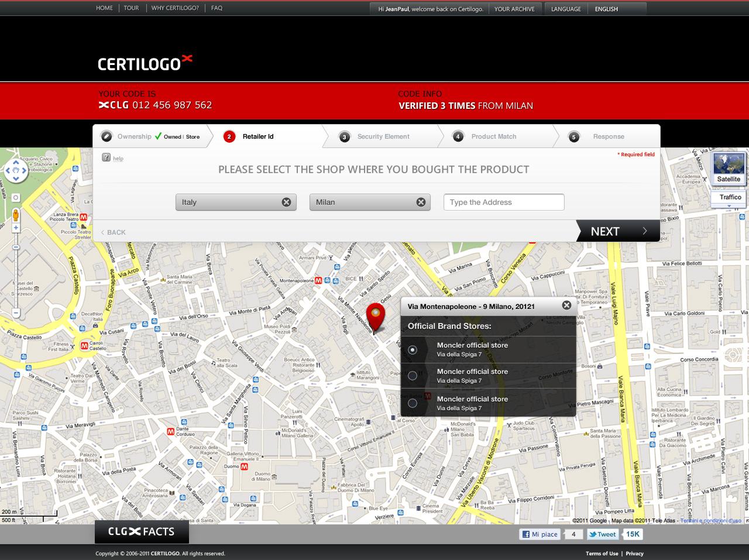Zoom out with the minus button below the slider
749x560 pixels.
[x=16, y=313]
